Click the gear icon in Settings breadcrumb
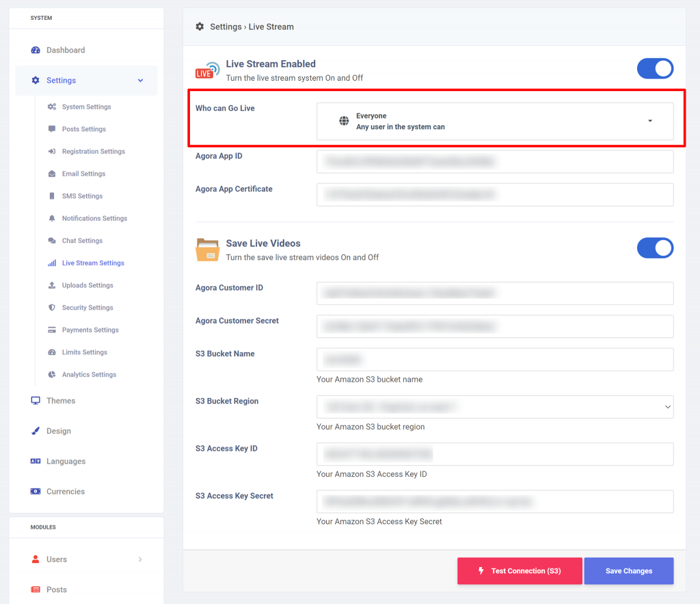 tap(200, 27)
